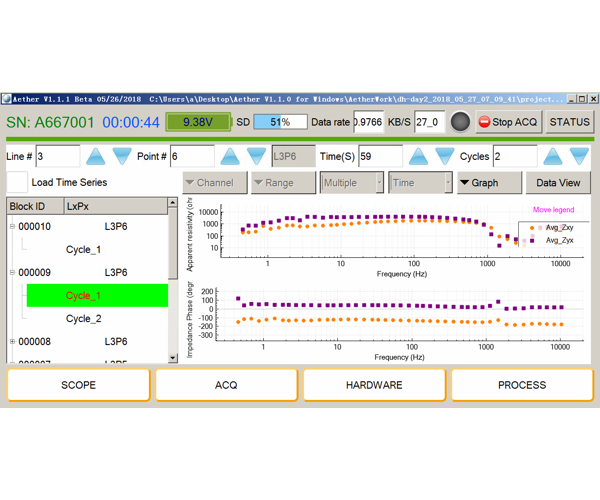Open the Multiple combo box
600x500 pixels.
[x=352, y=183]
